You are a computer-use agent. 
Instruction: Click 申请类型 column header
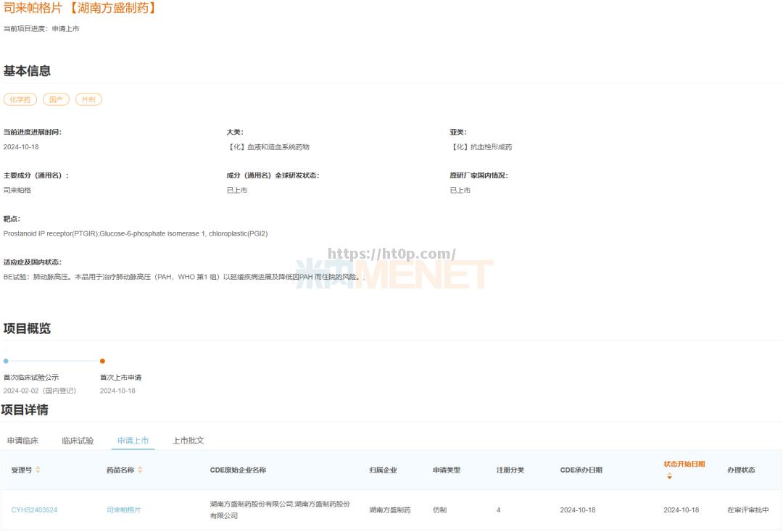point(447,470)
